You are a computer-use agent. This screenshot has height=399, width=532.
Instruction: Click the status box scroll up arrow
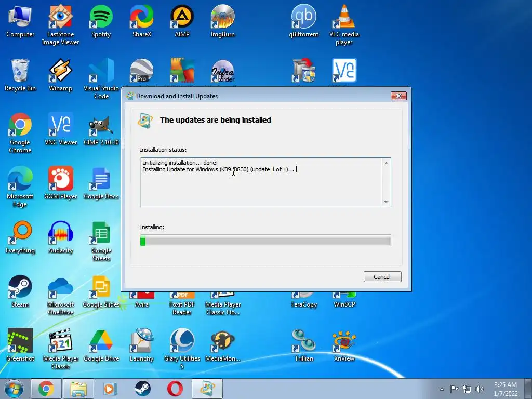pyautogui.click(x=386, y=163)
